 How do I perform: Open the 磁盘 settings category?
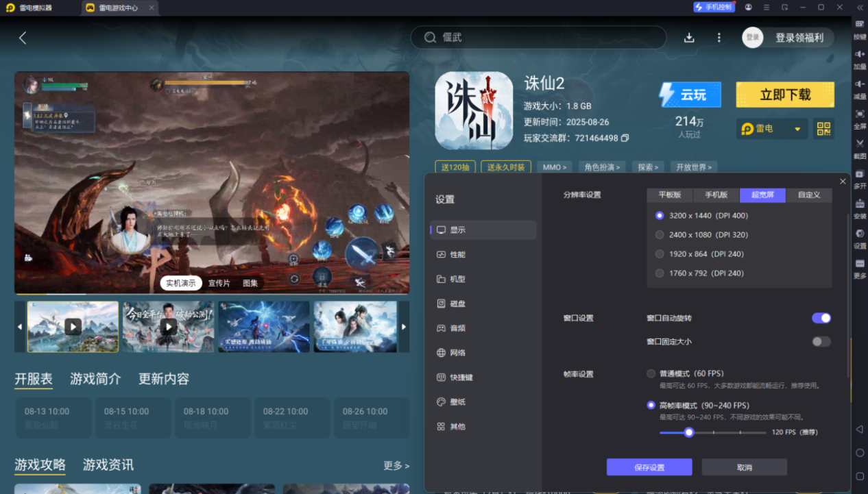pos(483,304)
